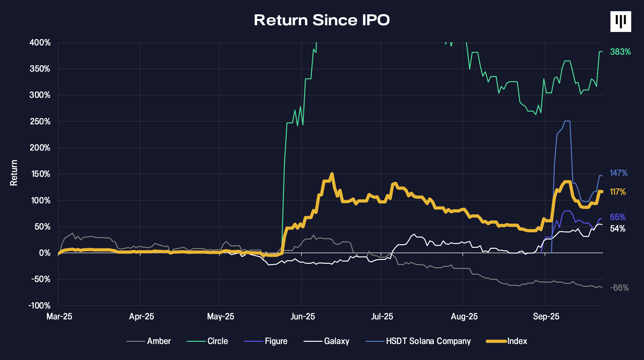644x360 pixels.
Task: Toggle the Figure legend entry
Action: pos(276,341)
